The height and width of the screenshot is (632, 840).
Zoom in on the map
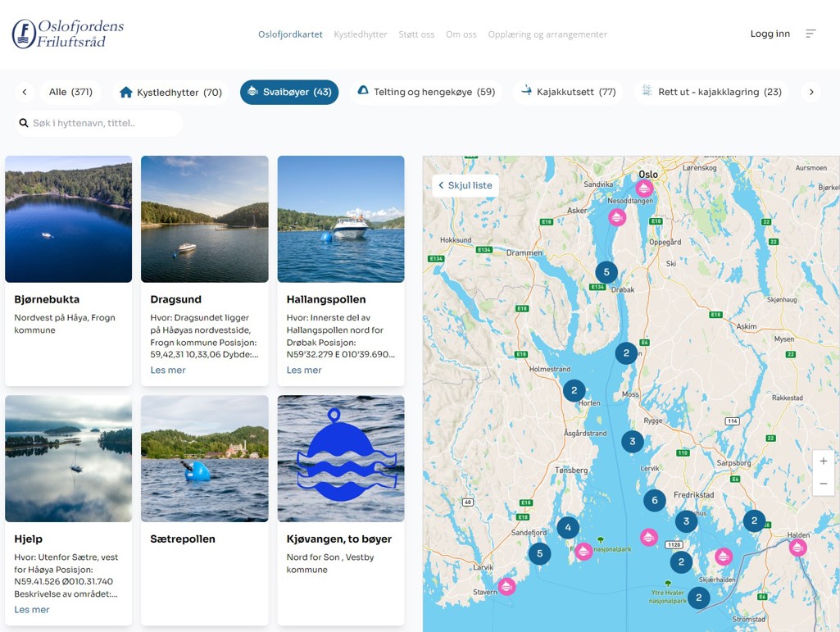click(823, 461)
